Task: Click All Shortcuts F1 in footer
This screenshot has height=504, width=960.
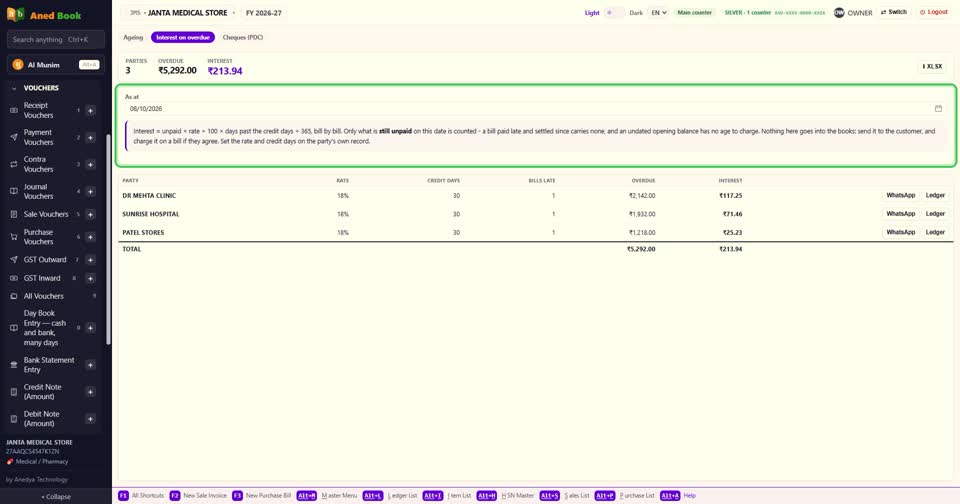Action: pyautogui.click(x=141, y=495)
